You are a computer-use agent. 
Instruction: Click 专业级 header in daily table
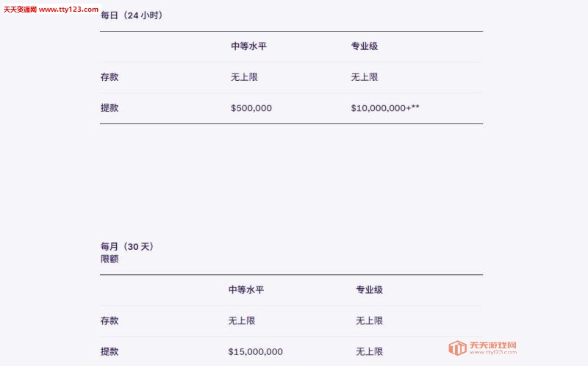click(x=364, y=46)
